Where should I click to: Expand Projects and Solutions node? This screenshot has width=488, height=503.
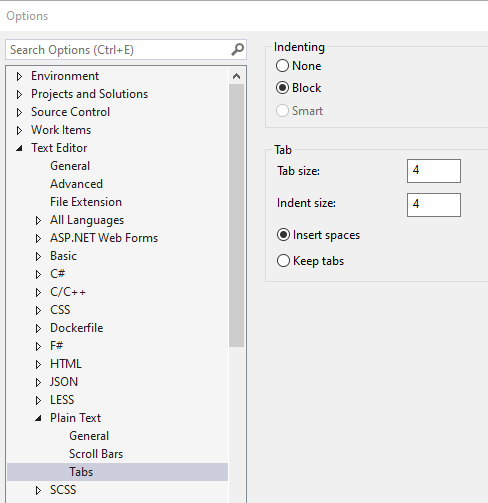(19, 94)
